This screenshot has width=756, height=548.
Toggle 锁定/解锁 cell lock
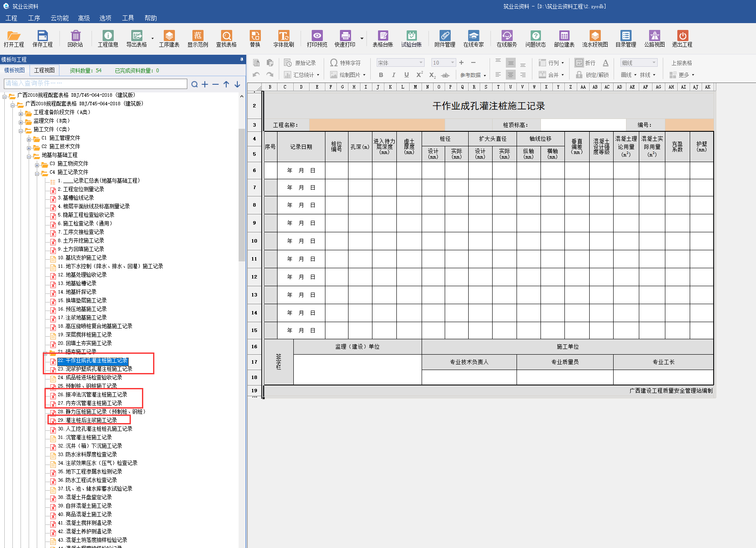click(592, 75)
